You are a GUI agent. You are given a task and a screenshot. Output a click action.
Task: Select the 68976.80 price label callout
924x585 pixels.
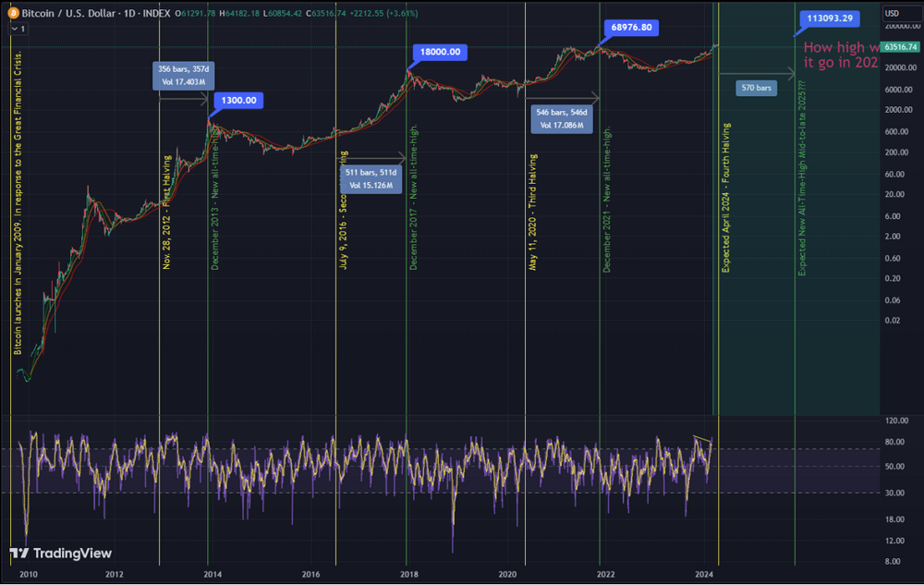point(632,28)
